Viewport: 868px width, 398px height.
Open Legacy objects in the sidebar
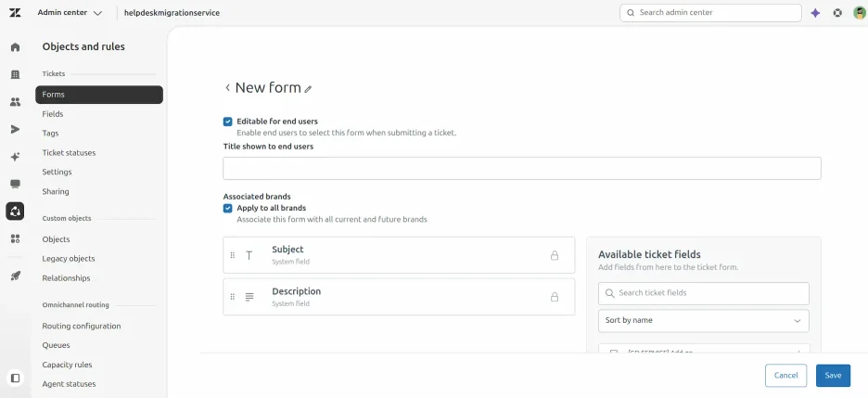click(69, 259)
